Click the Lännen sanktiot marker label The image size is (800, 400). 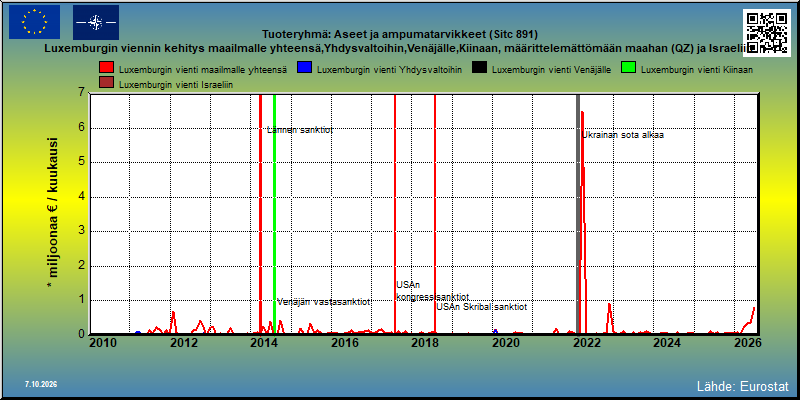tap(300, 130)
